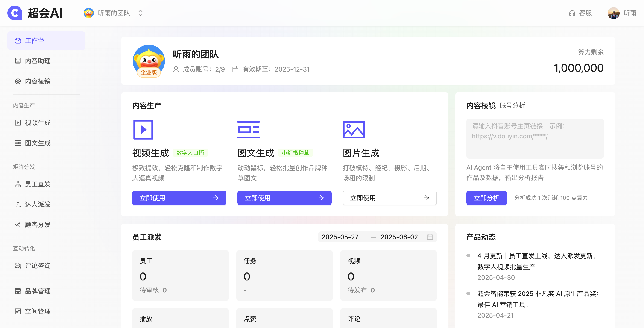This screenshot has width=644, height=328.
Task: Select 工作台 in the sidebar
Action: [46, 41]
